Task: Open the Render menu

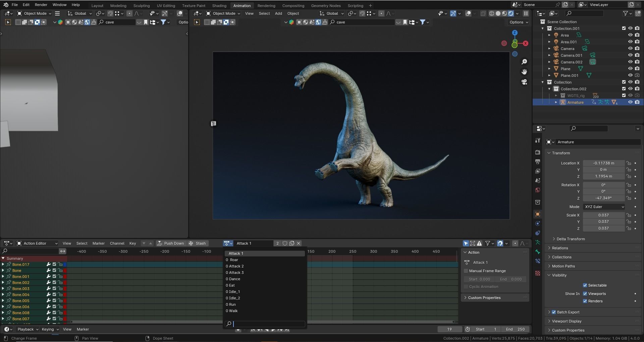Action: 41,5
